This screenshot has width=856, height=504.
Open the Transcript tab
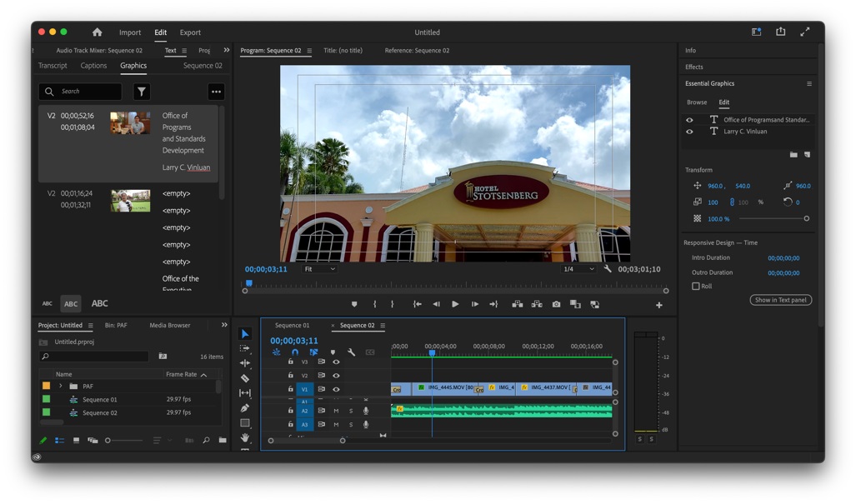pos(53,66)
